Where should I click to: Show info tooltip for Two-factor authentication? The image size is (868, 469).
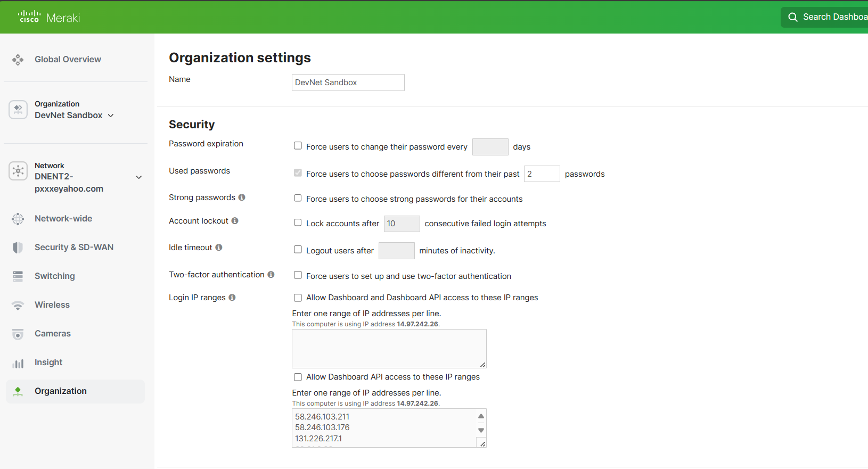pyautogui.click(x=271, y=275)
